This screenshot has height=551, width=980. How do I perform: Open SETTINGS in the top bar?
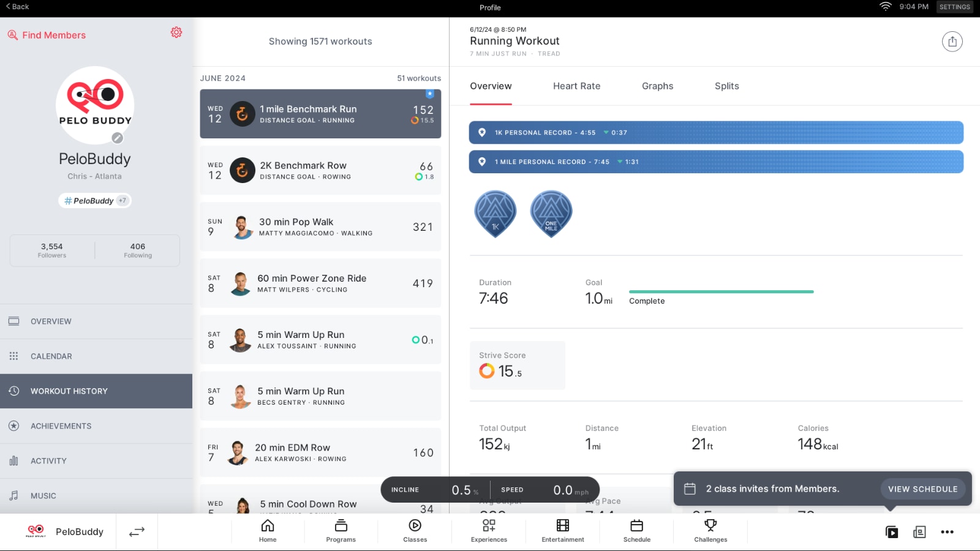click(x=955, y=7)
